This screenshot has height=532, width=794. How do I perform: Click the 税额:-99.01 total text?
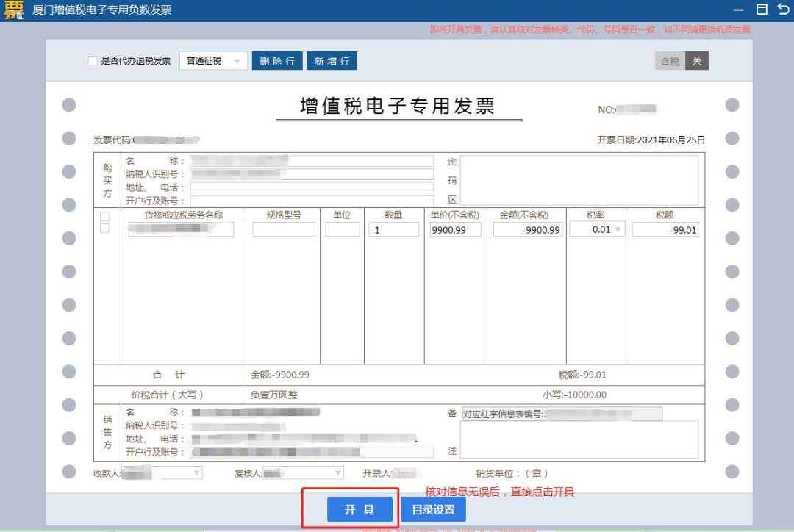point(582,375)
